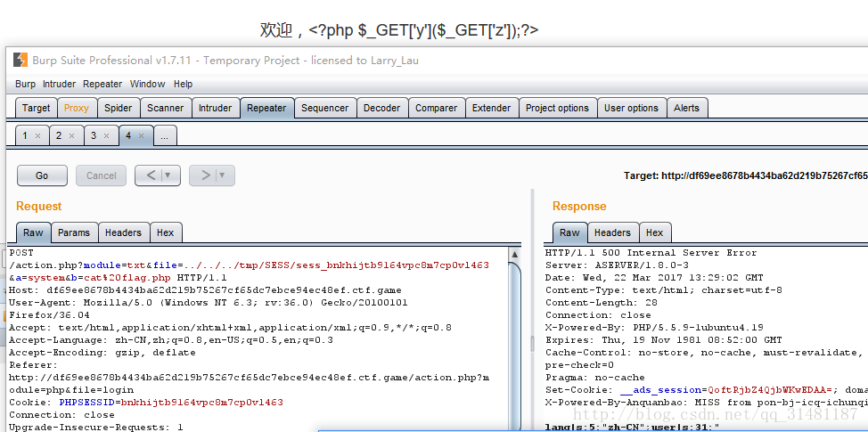Click the POST method line in the request
The height and width of the screenshot is (432, 868).
[x=21, y=253]
